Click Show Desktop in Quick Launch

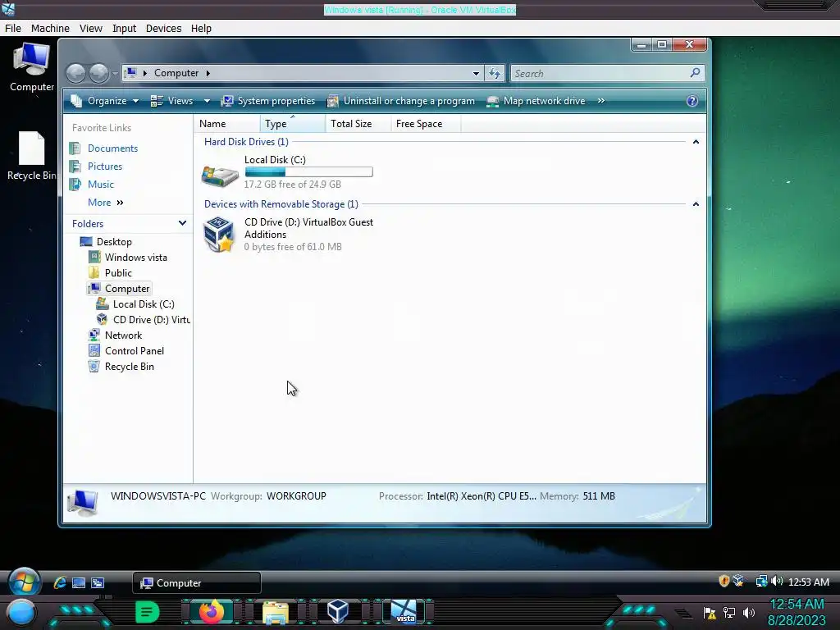(79, 582)
